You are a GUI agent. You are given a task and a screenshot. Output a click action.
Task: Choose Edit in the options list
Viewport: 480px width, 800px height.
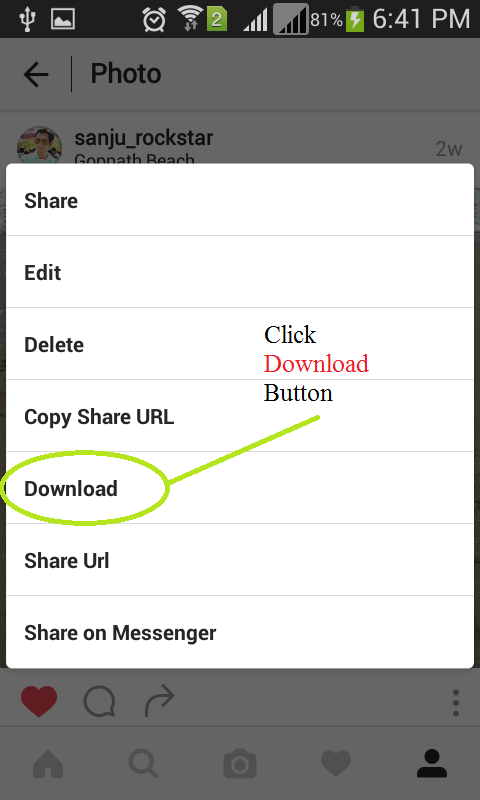coord(240,272)
